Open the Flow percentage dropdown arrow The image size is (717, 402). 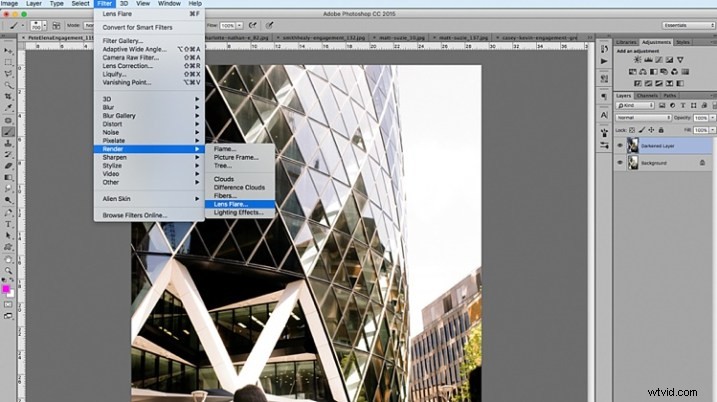coord(239,26)
